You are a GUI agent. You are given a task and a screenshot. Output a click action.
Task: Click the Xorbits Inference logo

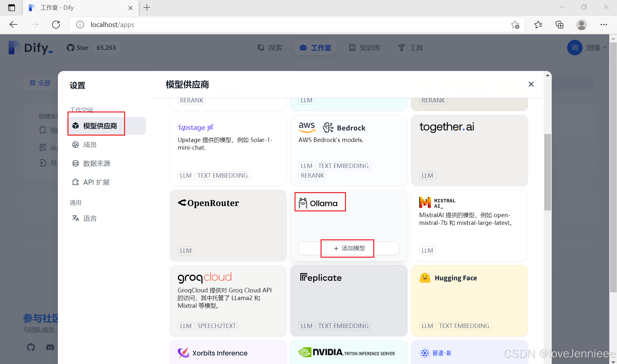(x=213, y=353)
